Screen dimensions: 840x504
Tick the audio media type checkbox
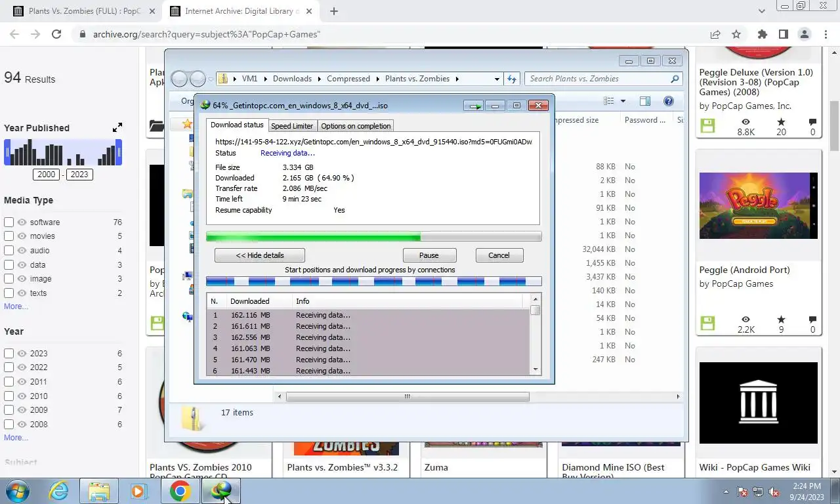click(9, 250)
